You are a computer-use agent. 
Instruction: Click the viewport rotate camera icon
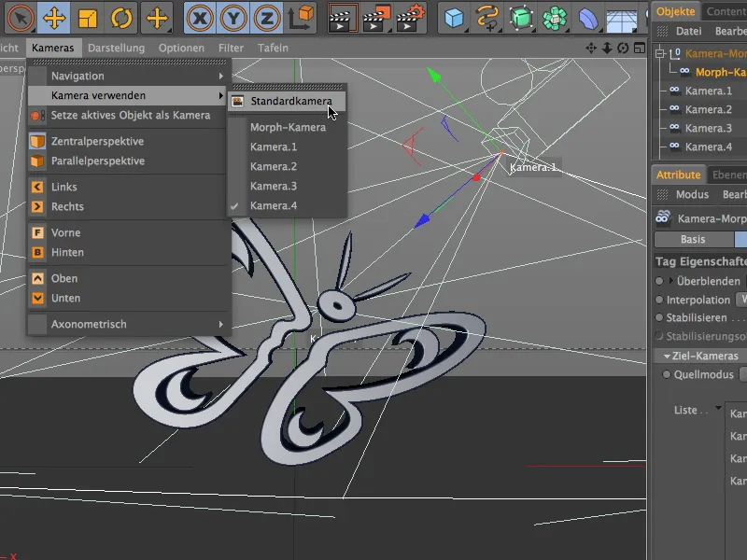click(x=623, y=49)
